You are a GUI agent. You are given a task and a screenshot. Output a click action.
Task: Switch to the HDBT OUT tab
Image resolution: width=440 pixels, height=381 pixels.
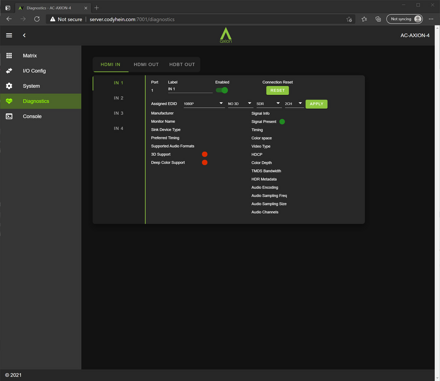pos(182,64)
